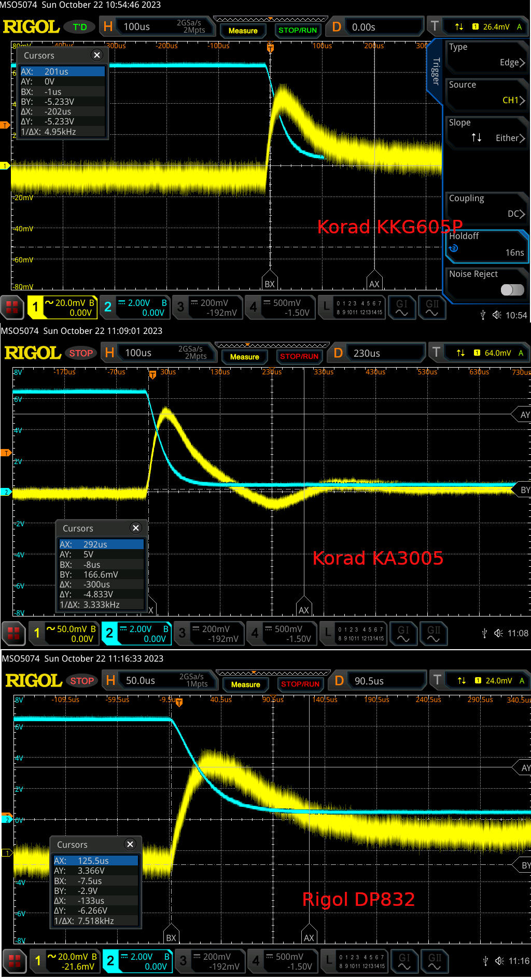
Task: Click STOP status badge in Korad KA3005 capture
Action: pyautogui.click(x=81, y=353)
